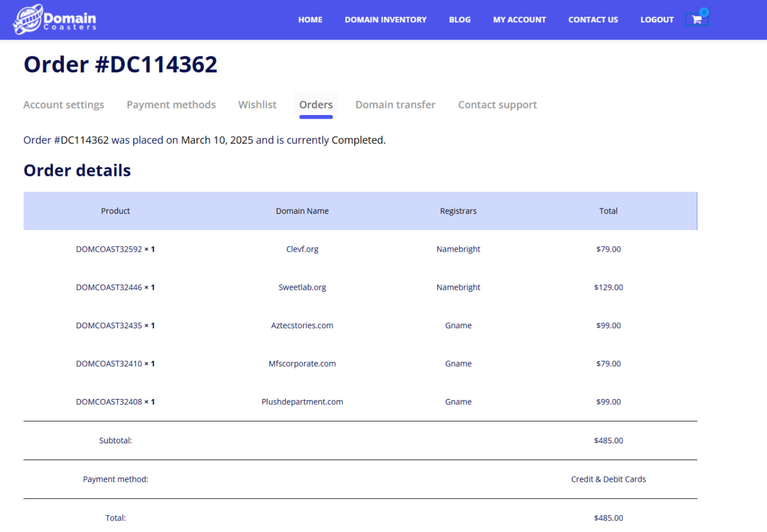Go to the HOME menu item
Image resolution: width=767 pixels, height=532 pixels.
(x=310, y=20)
